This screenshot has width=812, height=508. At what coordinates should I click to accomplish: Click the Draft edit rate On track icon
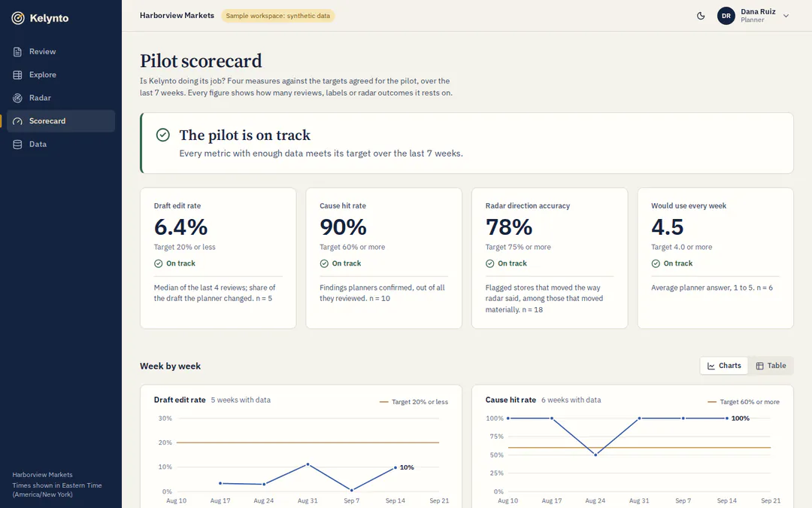tap(159, 263)
